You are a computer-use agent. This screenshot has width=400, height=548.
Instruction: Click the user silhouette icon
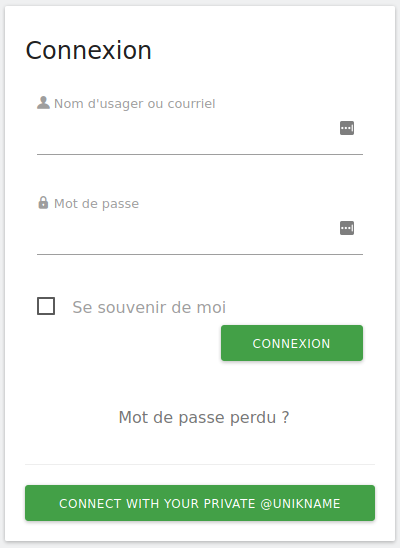(43, 103)
